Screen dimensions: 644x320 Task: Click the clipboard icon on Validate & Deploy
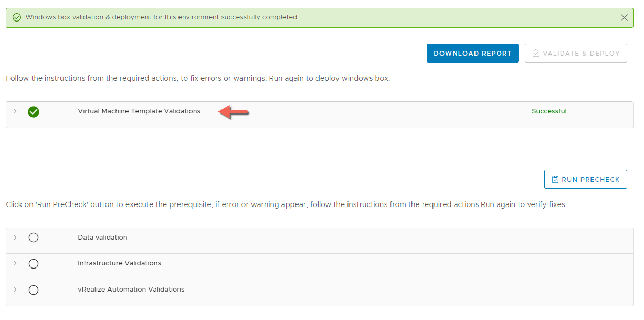pyautogui.click(x=536, y=53)
